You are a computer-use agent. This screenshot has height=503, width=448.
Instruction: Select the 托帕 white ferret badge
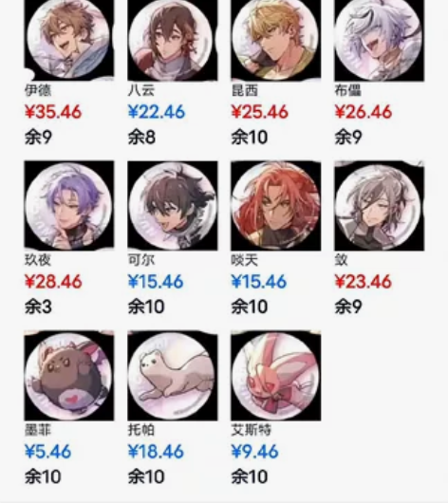173,376
